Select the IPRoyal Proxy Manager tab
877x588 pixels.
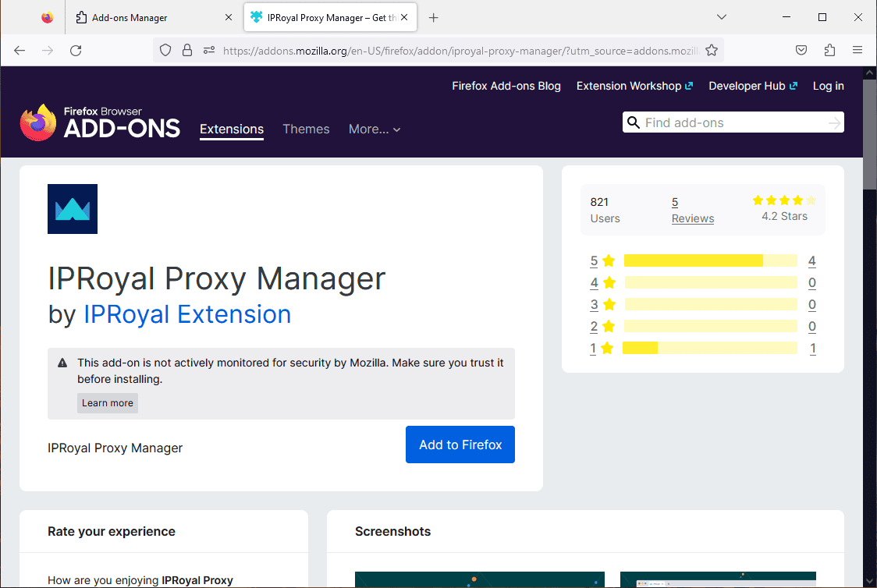(x=331, y=17)
